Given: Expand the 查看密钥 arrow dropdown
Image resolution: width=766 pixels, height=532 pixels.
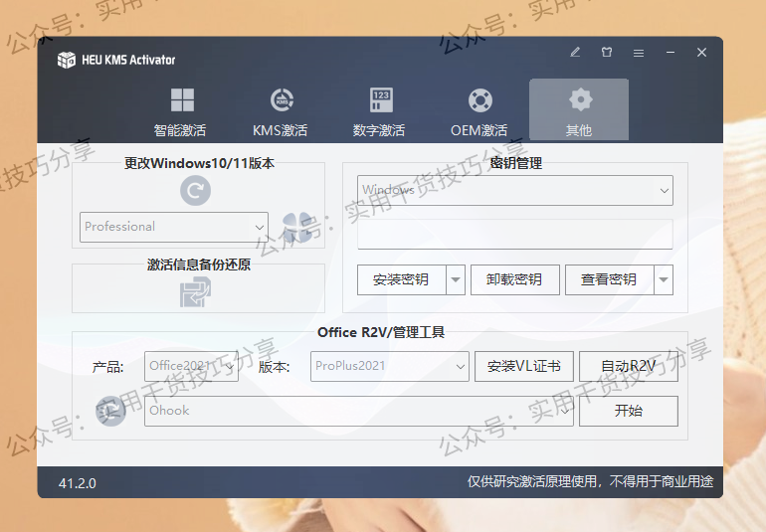Looking at the screenshot, I should tap(664, 280).
